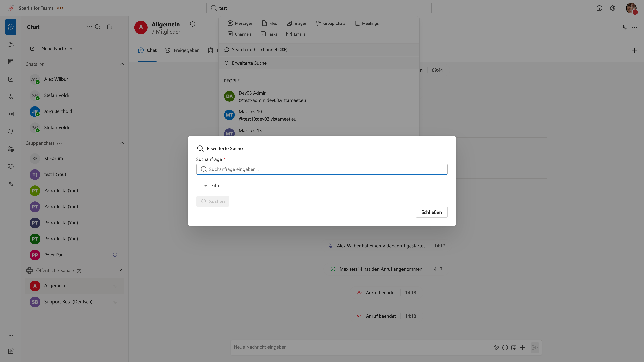
Task: Open the help icon in the top bar
Action: [599, 8]
